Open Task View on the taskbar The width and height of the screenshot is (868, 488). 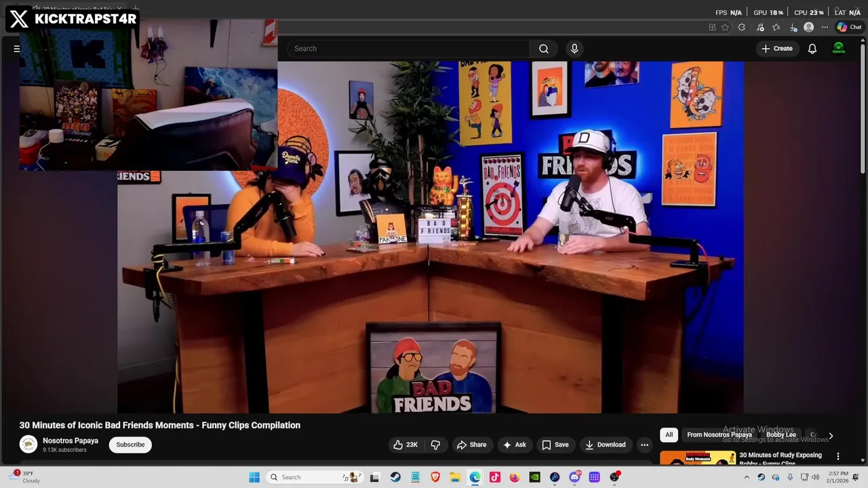point(374,477)
